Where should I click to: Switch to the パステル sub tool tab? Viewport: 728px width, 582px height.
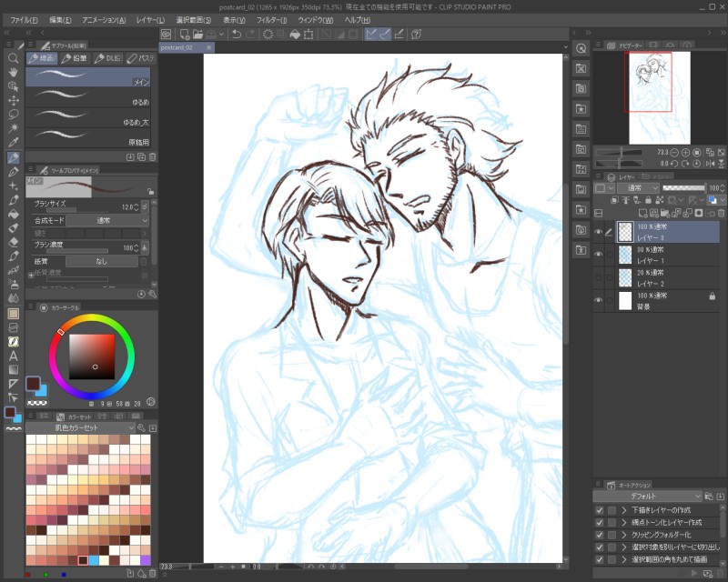coord(141,58)
